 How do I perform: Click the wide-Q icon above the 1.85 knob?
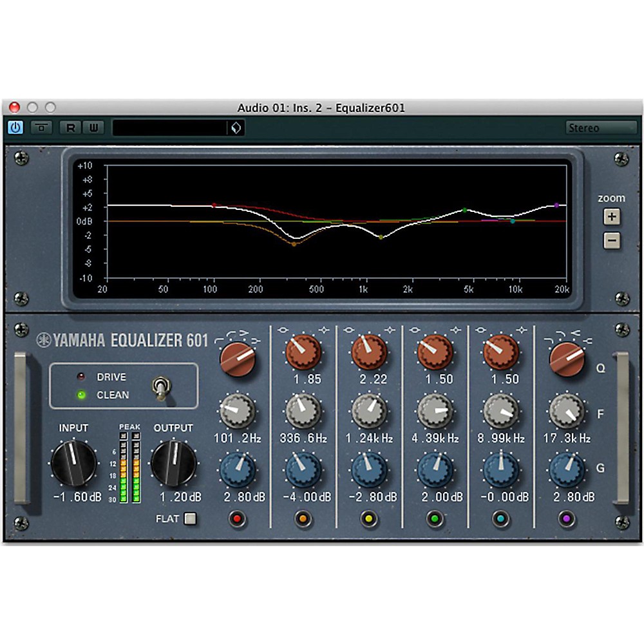(x=283, y=330)
